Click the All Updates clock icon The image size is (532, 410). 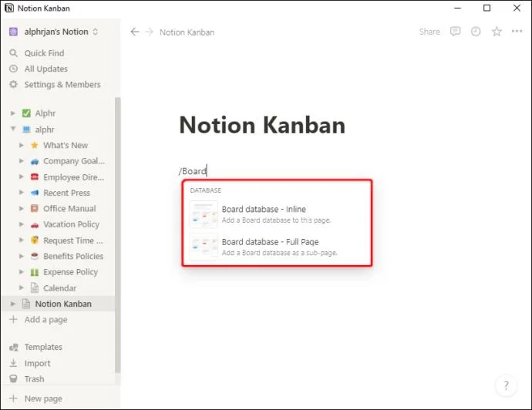(x=13, y=69)
